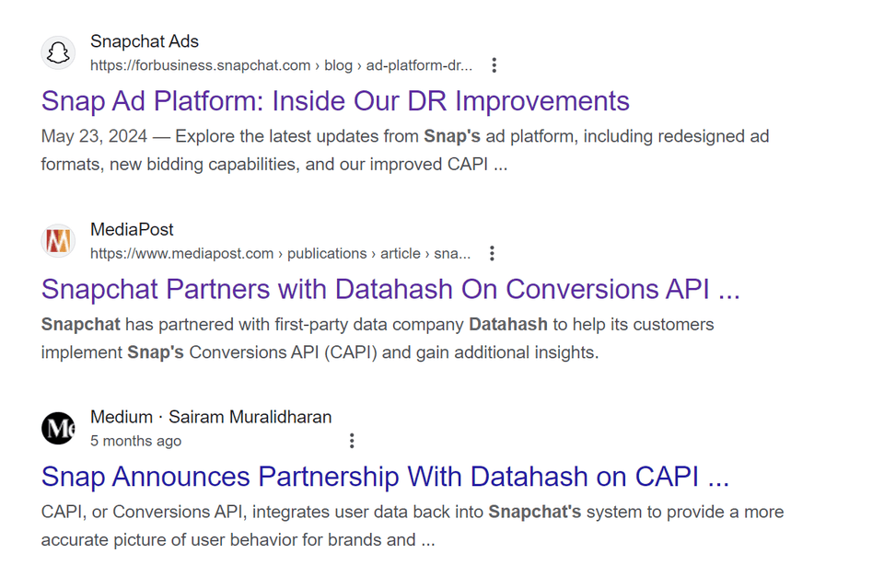Click snippet 'Snapchat has partnered with first-party data company'
The width and height of the screenshot is (884, 588).
point(378,339)
